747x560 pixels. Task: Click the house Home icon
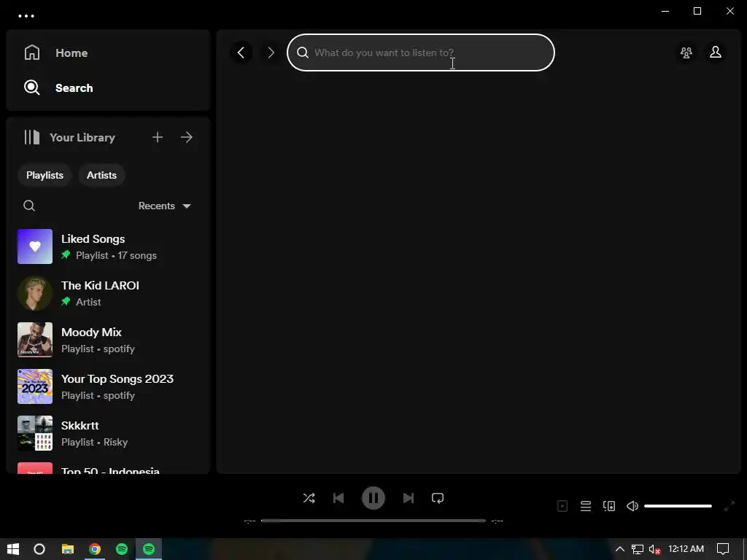[x=32, y=52]
